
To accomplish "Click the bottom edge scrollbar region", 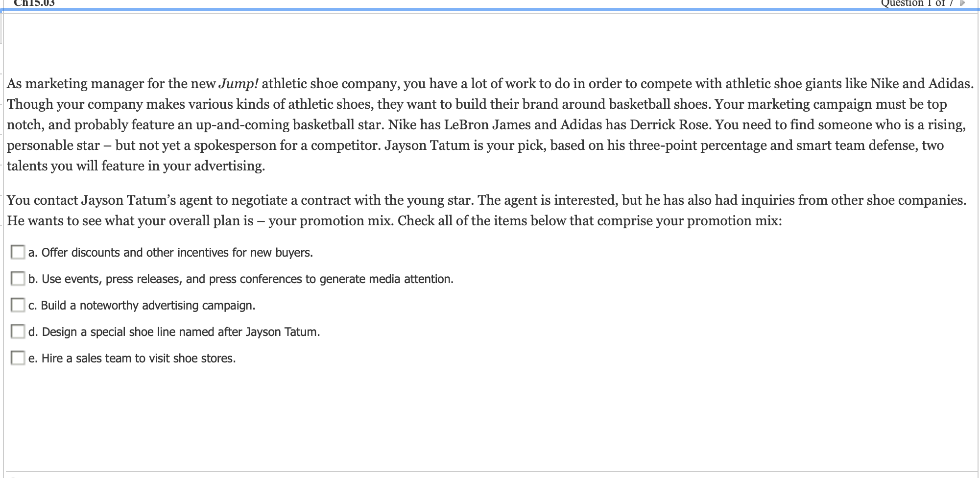I will pyautogui.click(x=490, y=475).
